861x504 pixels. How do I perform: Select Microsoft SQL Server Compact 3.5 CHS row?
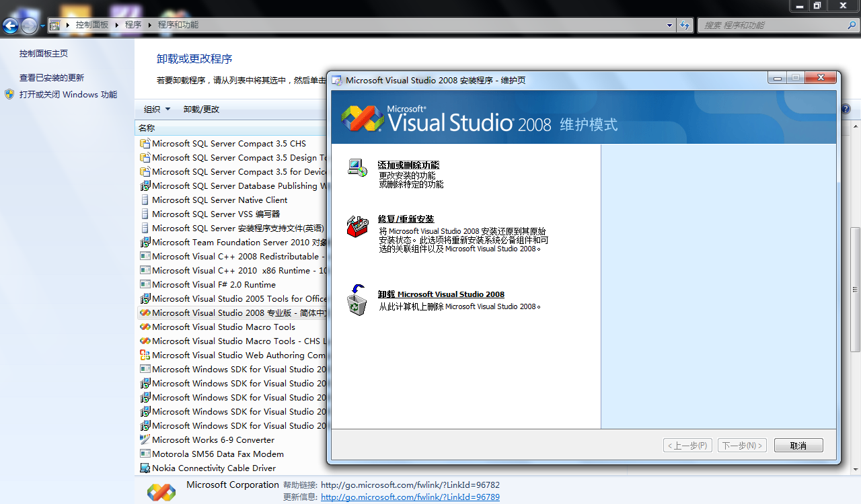coord(232,143)
